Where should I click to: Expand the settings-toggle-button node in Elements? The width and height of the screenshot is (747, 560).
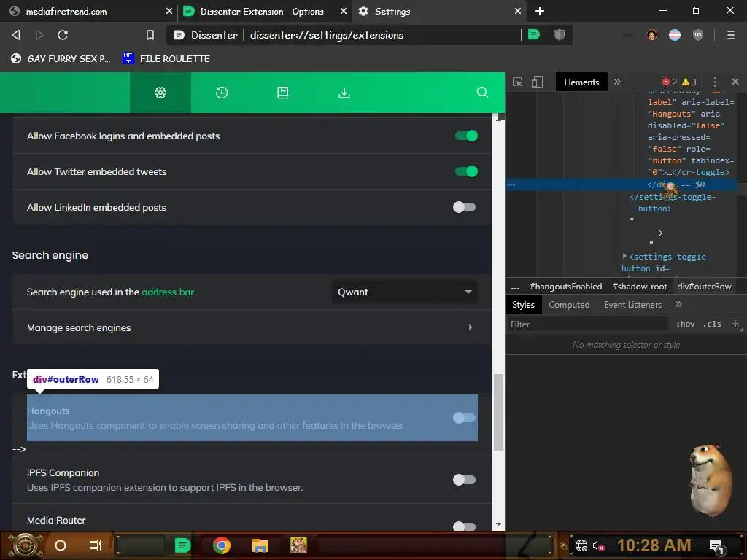tap(624, 256)
